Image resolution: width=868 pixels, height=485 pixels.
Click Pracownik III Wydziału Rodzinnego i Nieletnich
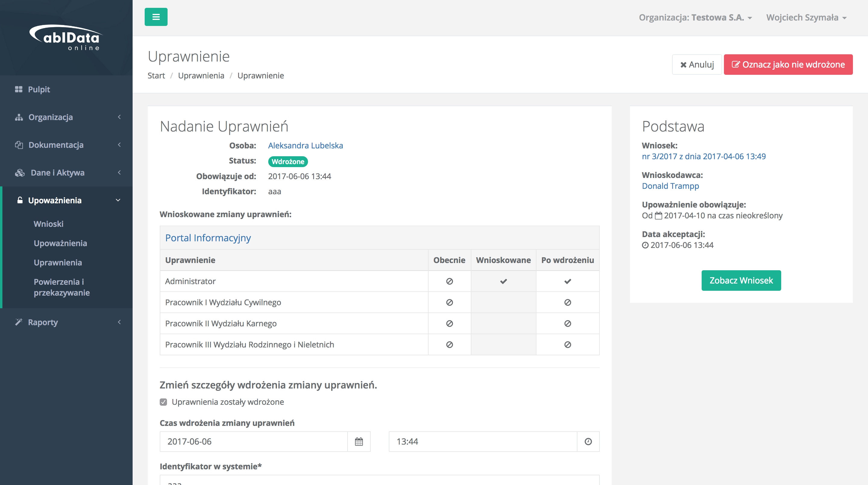(x=250, y=345)
